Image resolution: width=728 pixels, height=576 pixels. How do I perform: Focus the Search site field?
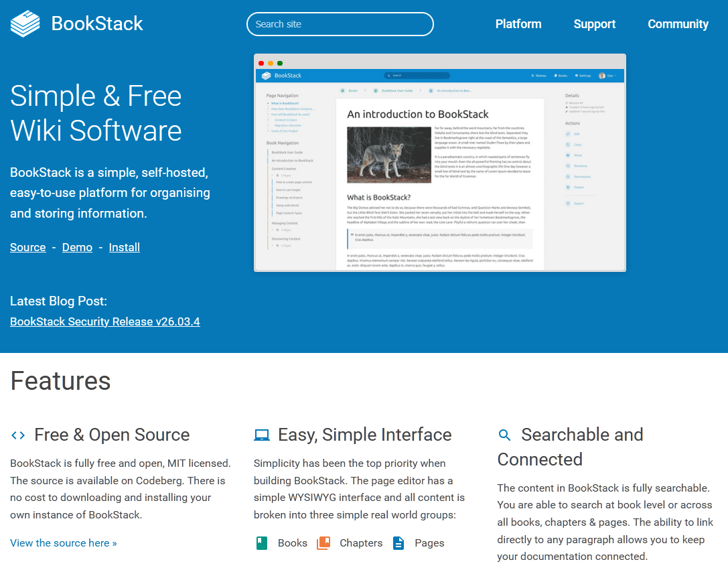340,24
